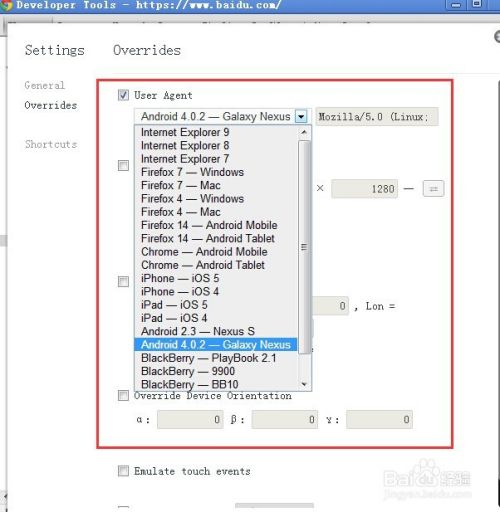Click the beta orientation input field
Screen dimensions: 500x512
coord(285,419)
